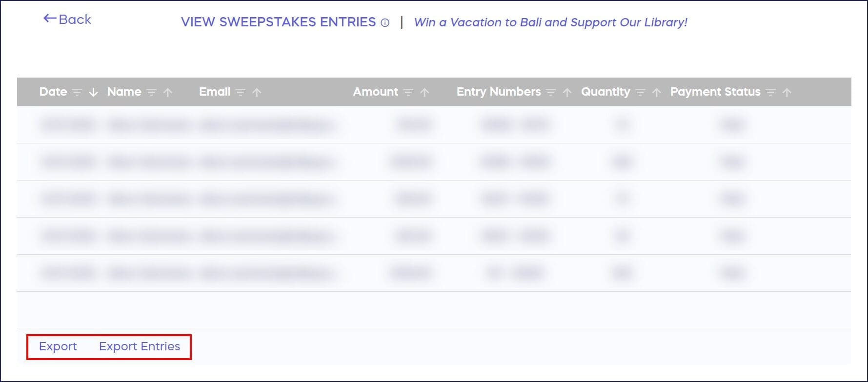Go back using the Back link

[x=67, y=20]
